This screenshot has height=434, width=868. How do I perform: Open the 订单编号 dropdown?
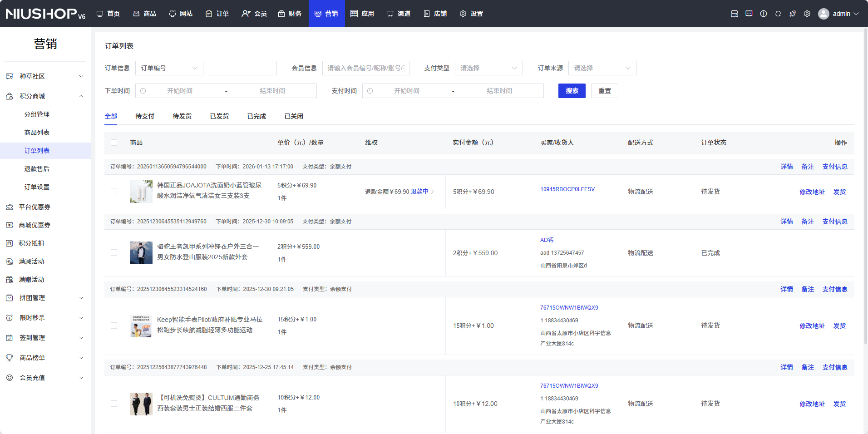click(169, 68)
